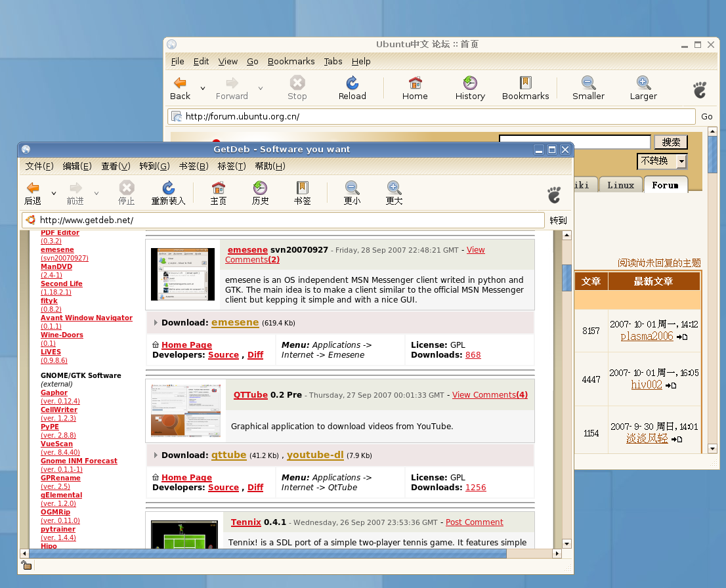Click forum page search text field

[574, 142]
